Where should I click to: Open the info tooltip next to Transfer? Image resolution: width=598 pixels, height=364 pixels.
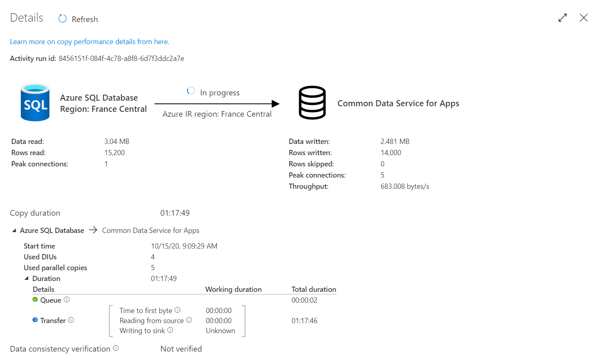pos(71,320)
